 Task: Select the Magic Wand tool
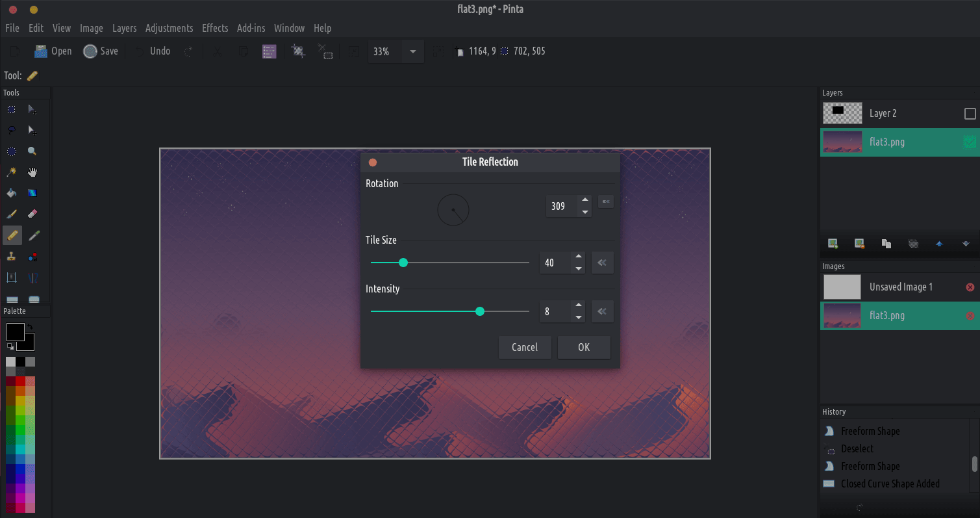tap(11, 172)
